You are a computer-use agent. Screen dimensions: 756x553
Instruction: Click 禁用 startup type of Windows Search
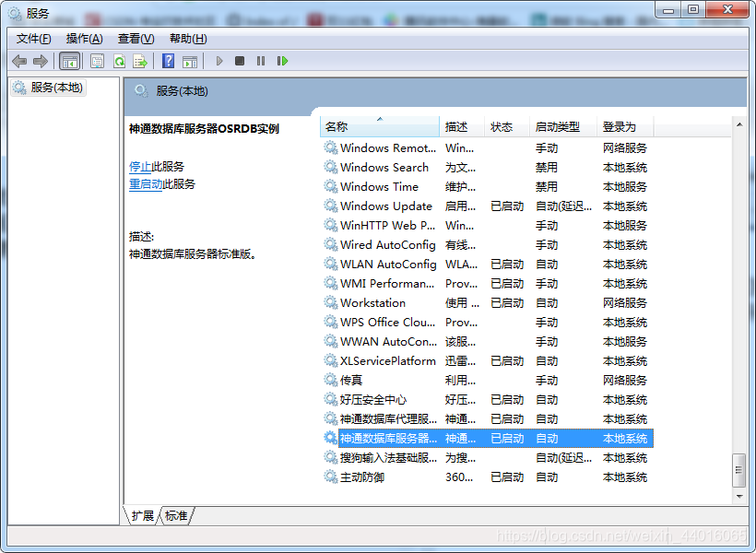point(547,168)
